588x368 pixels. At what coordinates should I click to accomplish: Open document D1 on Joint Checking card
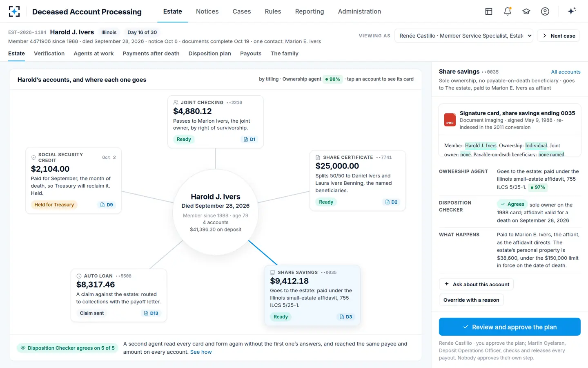(249, 139)
